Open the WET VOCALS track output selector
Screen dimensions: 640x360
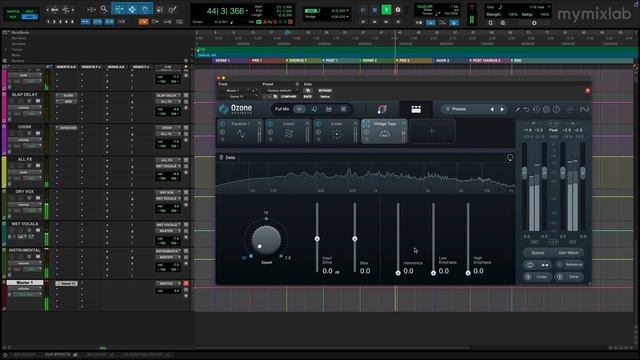[168, 231]
